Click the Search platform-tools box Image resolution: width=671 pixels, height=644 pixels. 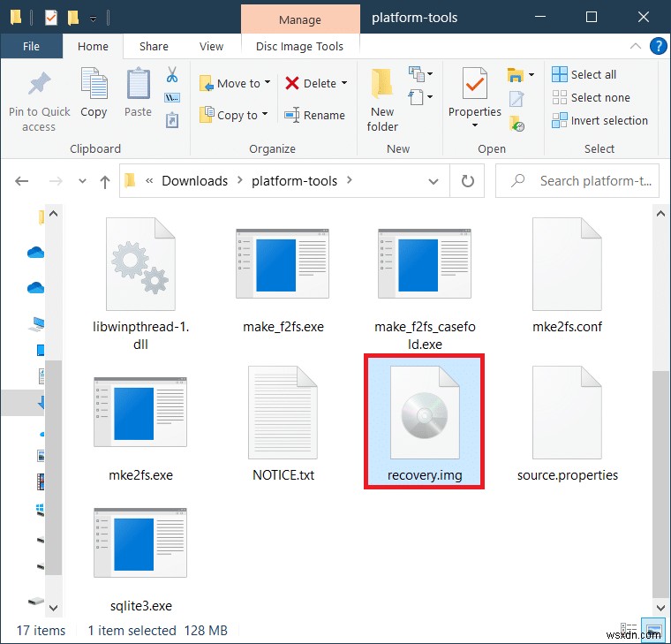click(577, 181)
